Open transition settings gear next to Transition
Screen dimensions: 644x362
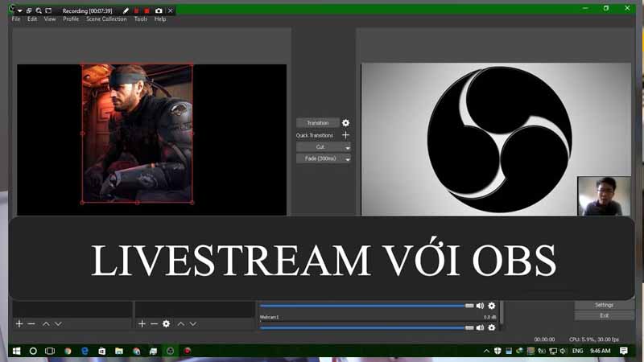click(x=346, y=123)
